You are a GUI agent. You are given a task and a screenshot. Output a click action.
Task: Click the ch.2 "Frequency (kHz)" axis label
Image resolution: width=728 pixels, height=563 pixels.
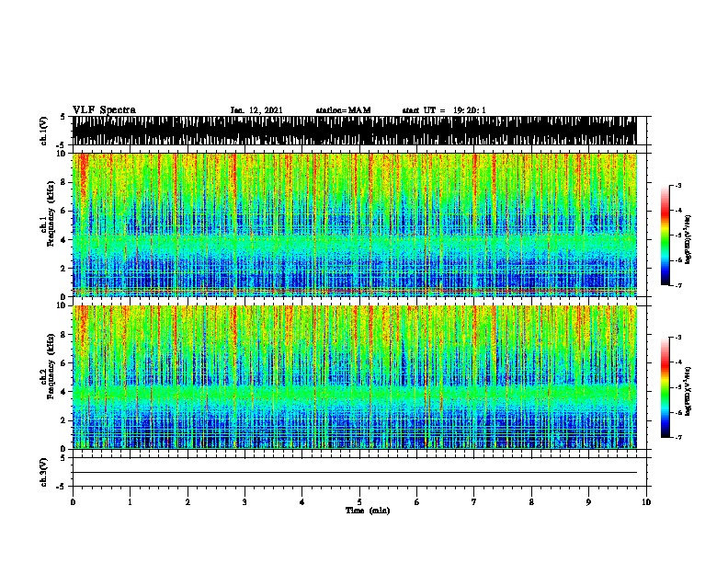click(x=51, y=366)
